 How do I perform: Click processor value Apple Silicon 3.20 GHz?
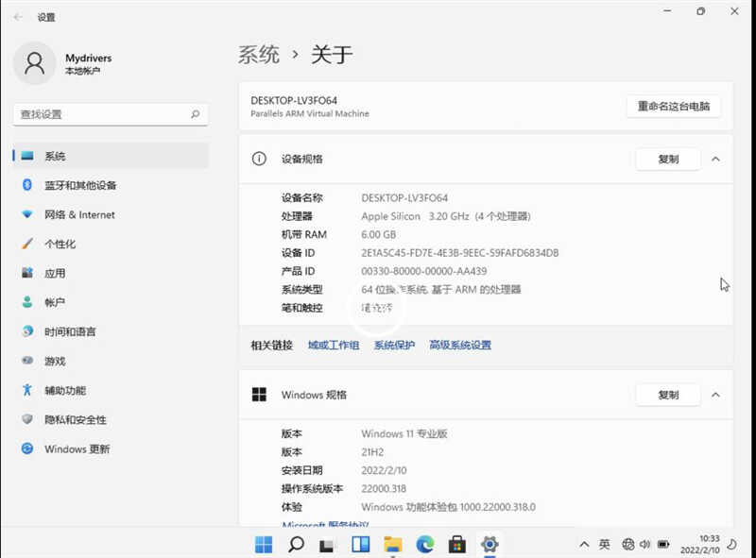pos(446,216)
